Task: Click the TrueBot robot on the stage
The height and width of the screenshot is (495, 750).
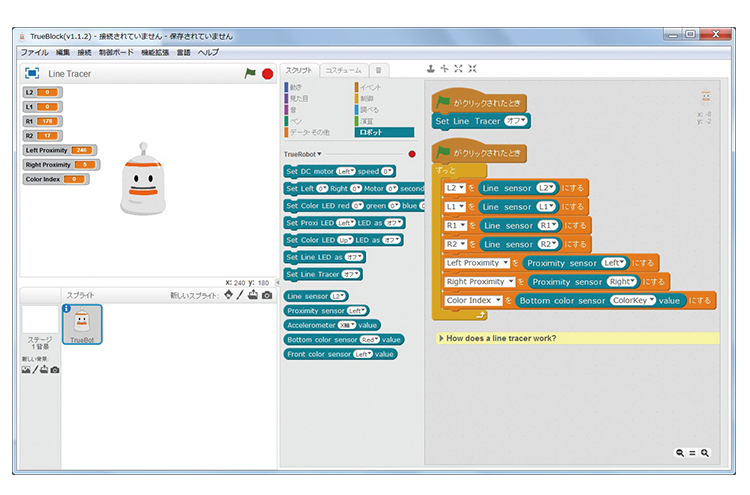Action: tap(143, 179)
